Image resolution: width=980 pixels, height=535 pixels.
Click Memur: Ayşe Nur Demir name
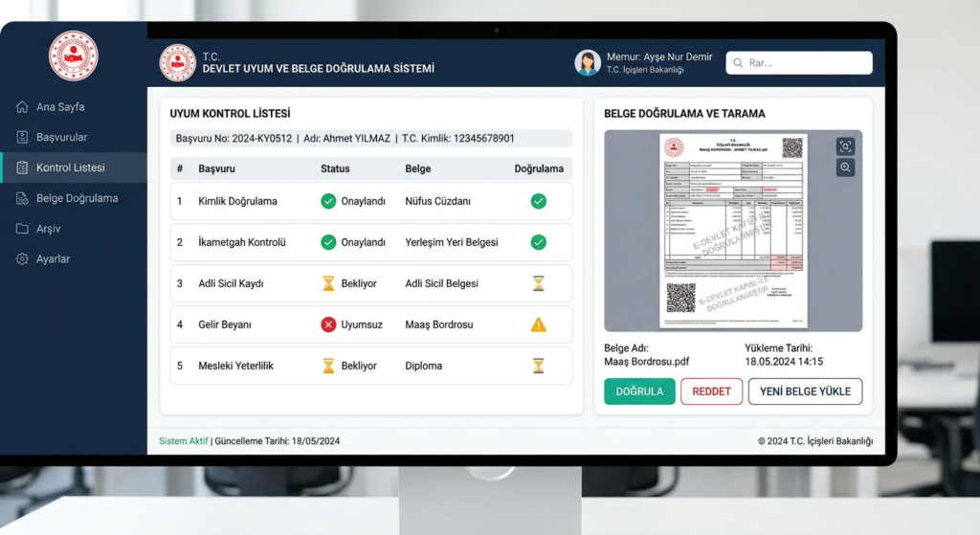click(x=659, y=56)
